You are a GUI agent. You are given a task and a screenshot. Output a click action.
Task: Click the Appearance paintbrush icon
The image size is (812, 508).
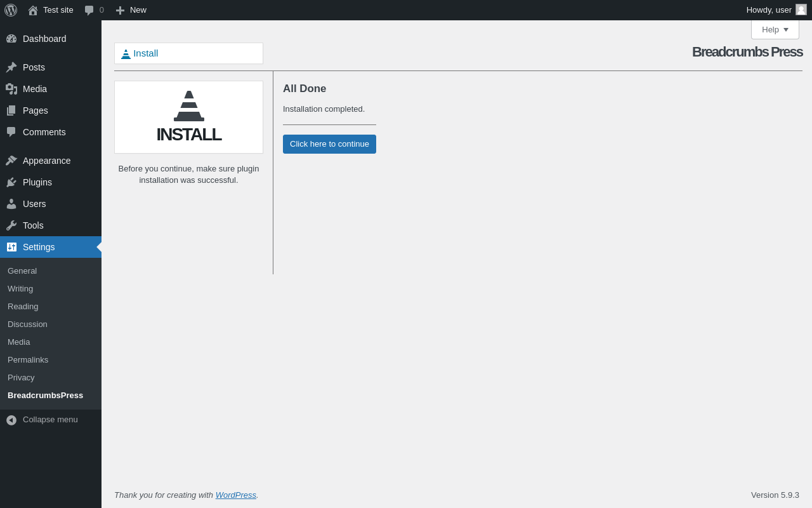(x=11, y=161)
